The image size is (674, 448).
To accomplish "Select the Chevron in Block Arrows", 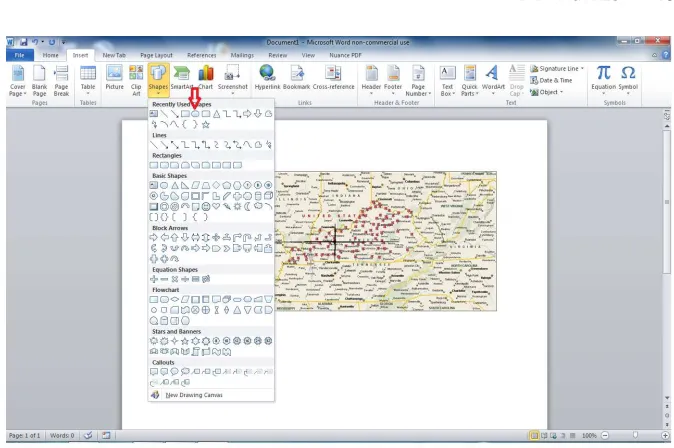I will [227, 248].
